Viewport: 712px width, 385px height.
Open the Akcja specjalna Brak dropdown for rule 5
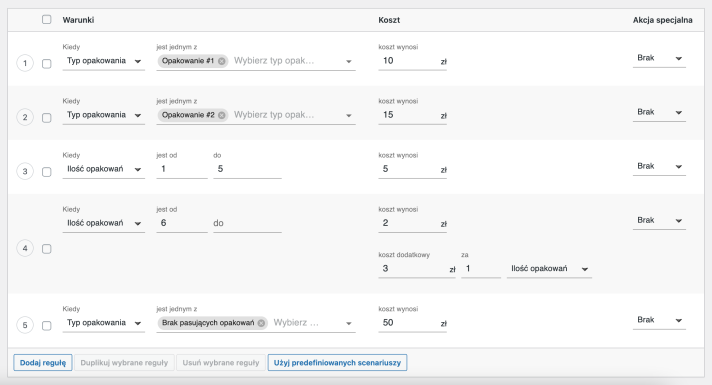(659, 321)
